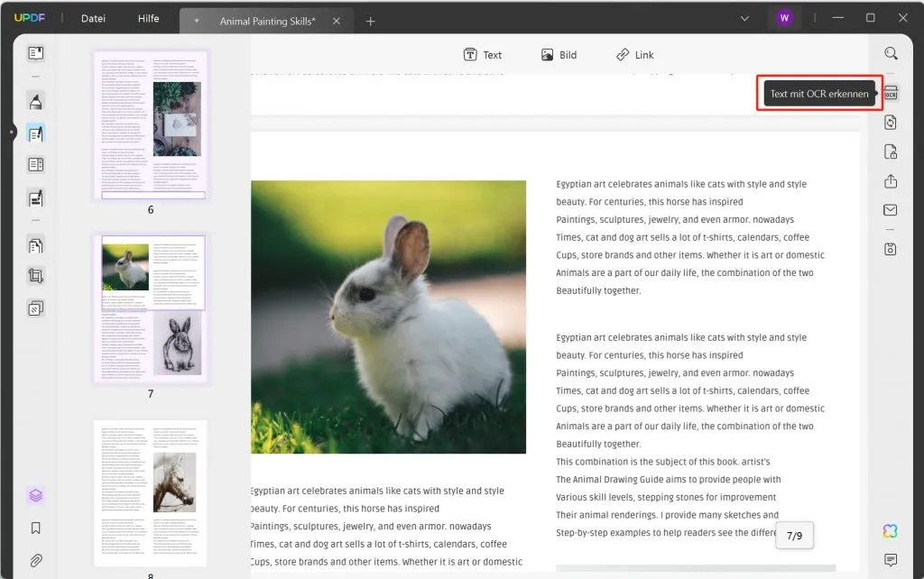Screen dimensions: 924x579
Task: Click the Text button in edit toolbar
Action: point(483,55)
